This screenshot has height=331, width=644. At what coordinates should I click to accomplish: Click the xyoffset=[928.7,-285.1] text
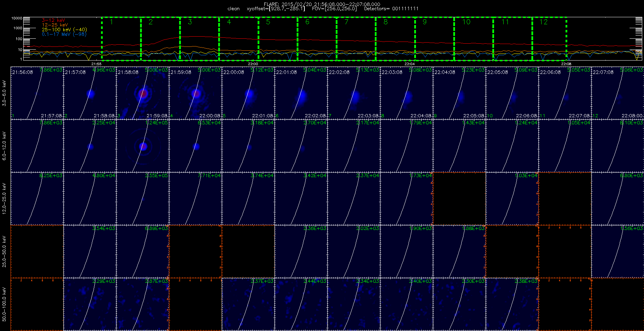tap(276, 9)
